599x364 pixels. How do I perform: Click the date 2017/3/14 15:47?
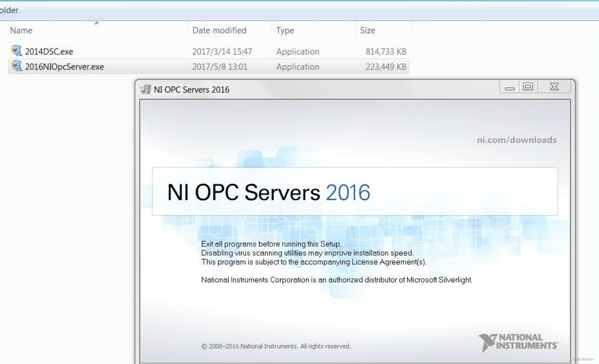pos(222,52)
